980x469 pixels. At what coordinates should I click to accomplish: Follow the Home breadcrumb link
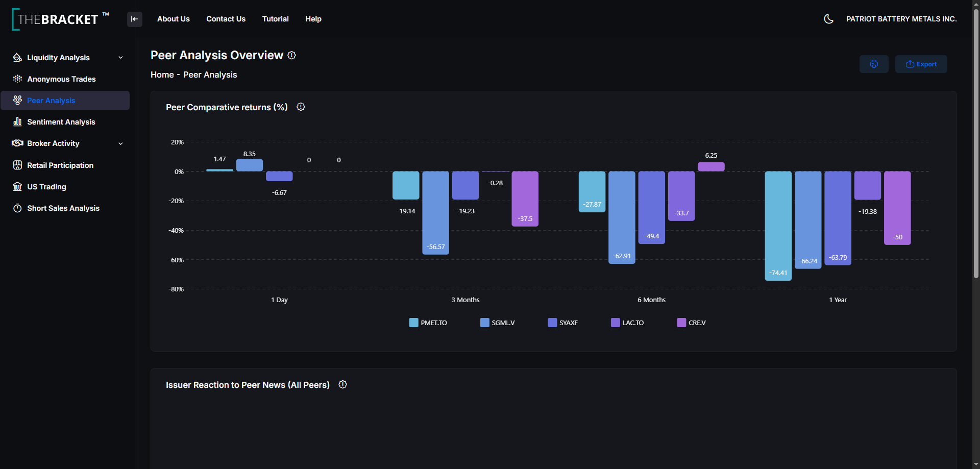click(162, 75)
